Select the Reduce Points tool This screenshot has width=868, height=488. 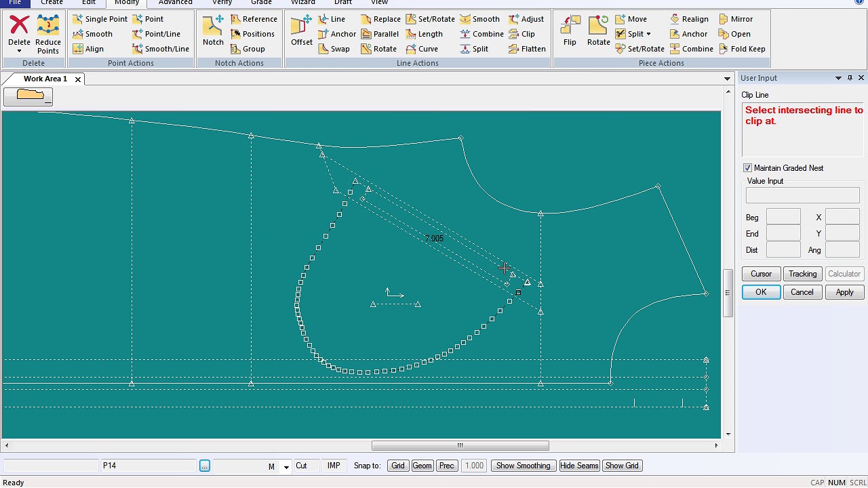click(48, 34)
